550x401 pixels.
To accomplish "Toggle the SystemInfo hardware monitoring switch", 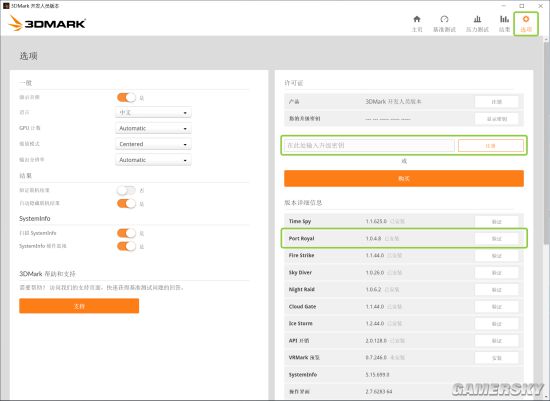I will (126, 246).
